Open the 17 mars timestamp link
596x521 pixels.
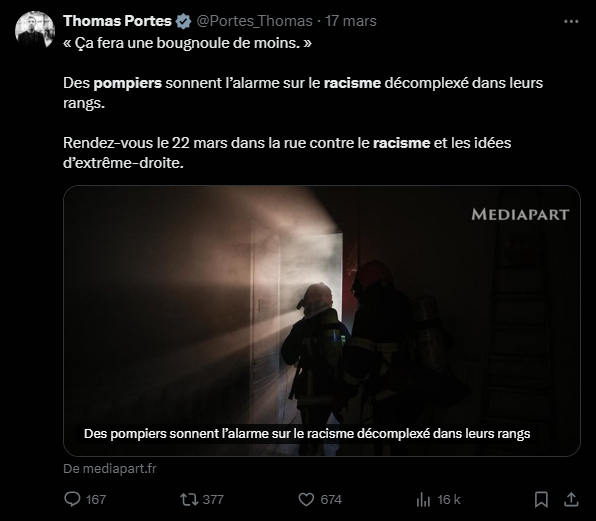(x=351, y=21)
